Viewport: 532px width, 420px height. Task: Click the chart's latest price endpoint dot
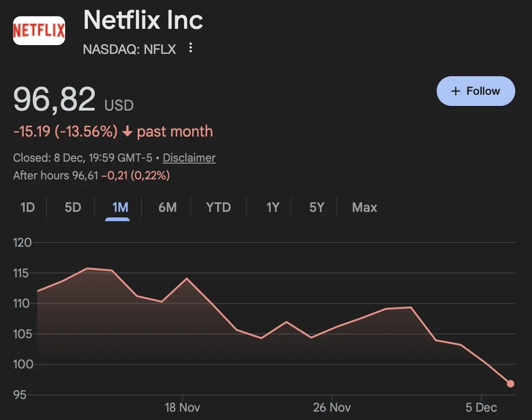click(510, 384)
